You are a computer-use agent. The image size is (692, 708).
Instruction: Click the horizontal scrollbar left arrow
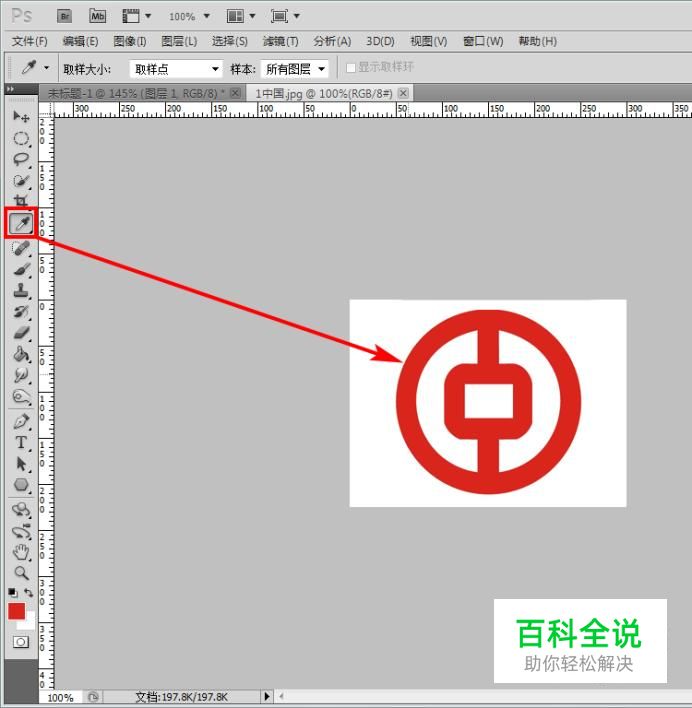pos(281,696)
